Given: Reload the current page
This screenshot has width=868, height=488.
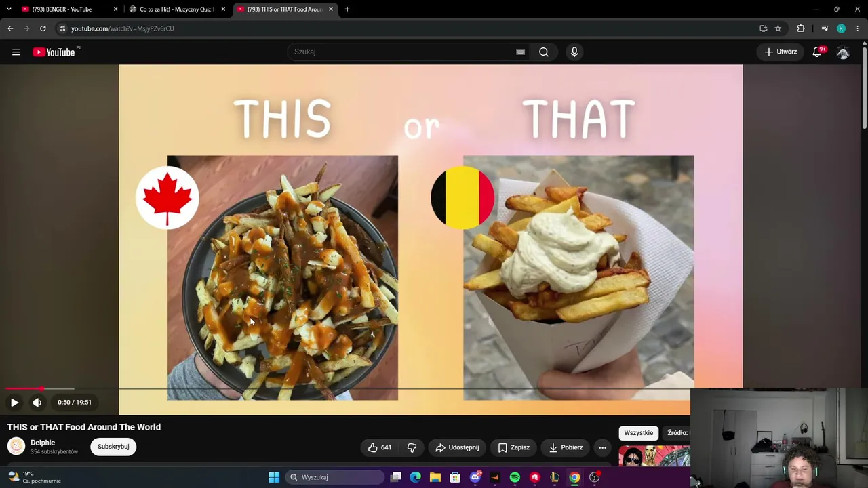Looking at the screenshot, I should [43, 28].
